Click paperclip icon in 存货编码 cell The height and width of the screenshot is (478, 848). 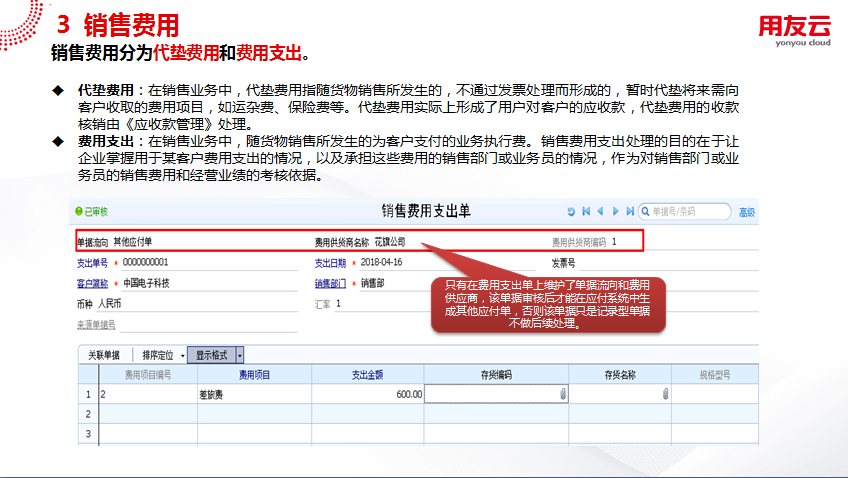(563, 394)
